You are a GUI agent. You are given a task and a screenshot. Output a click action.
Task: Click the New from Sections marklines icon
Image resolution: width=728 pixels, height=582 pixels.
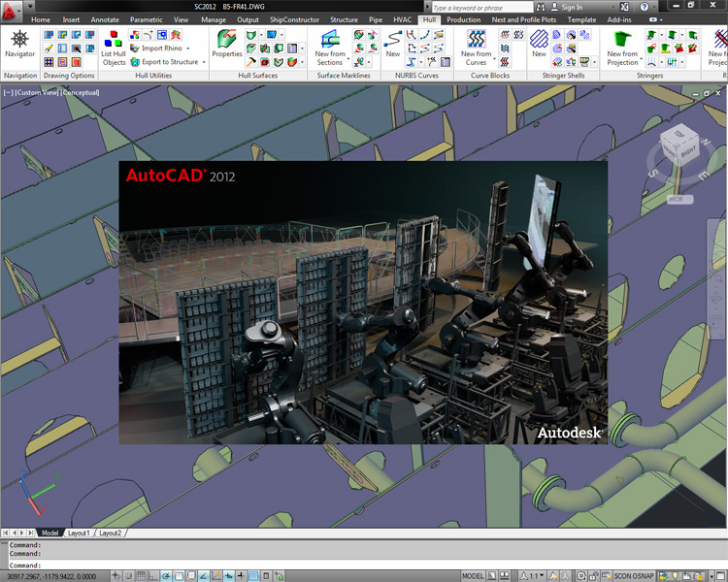tap(330, 39)
